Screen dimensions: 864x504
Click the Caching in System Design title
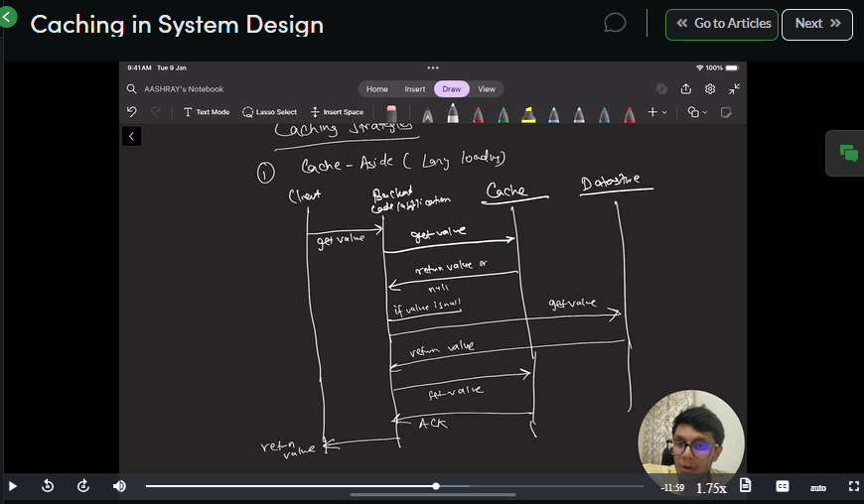(177, 25)
